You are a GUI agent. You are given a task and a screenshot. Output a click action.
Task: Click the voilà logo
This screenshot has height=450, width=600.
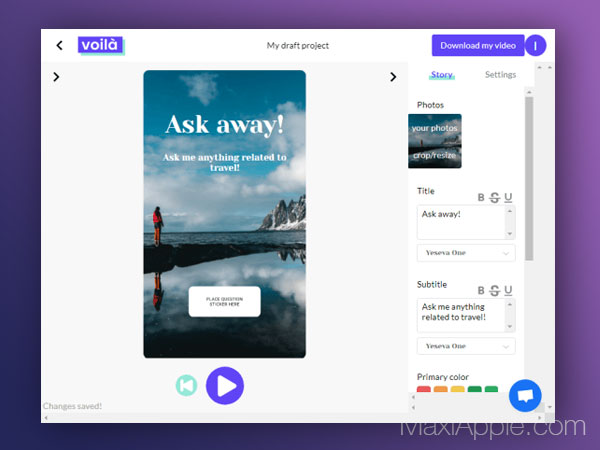tap(101, 46)
